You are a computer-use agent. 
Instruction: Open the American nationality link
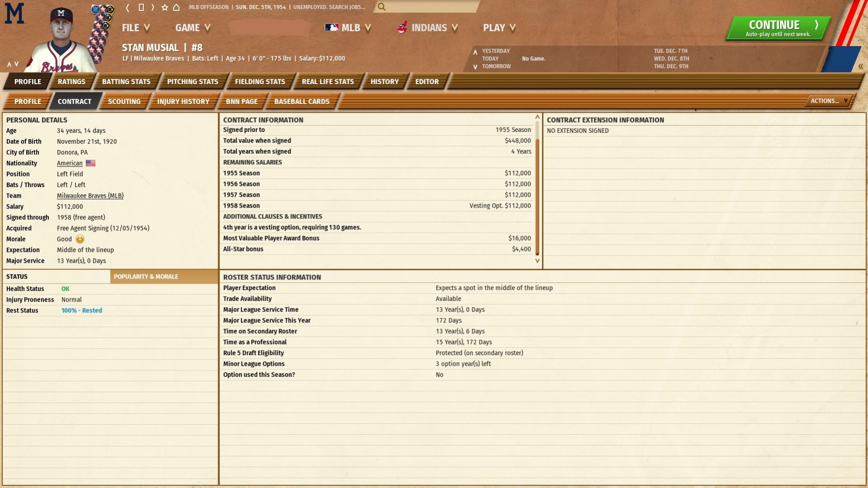(x=70, y=163)
